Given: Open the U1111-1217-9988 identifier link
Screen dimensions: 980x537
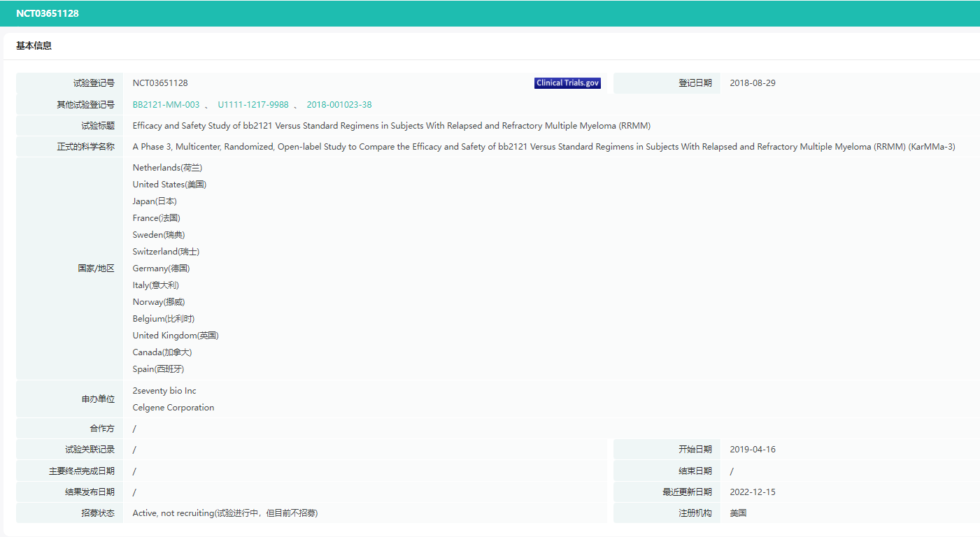Looking at the screenshot, I should (253, 105).
